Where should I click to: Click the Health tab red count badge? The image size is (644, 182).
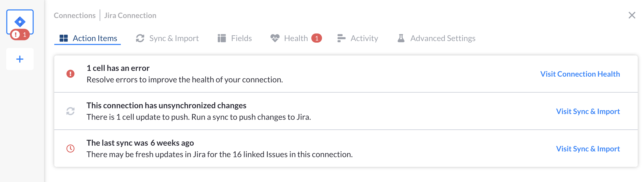(x=317, y=38)
